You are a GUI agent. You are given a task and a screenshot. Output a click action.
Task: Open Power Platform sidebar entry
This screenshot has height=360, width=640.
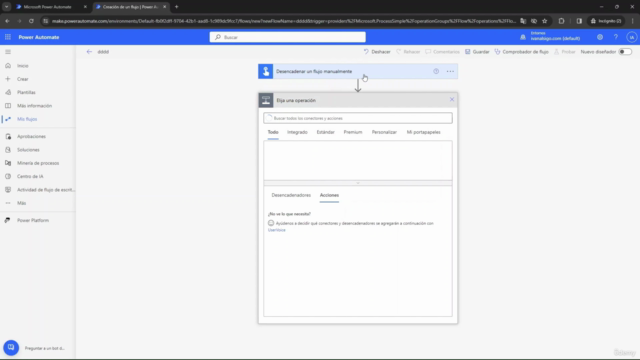click(x=33, y=220)
